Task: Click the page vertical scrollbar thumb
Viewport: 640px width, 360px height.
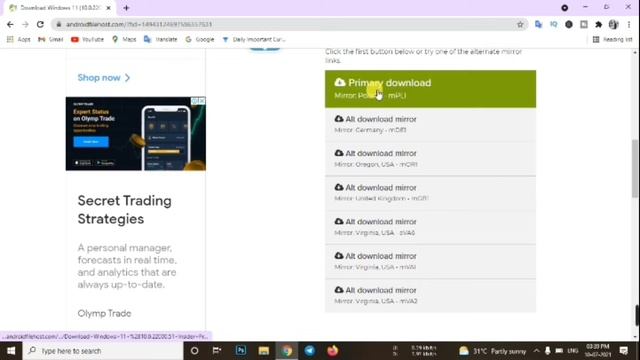Action: coord(635,168)
